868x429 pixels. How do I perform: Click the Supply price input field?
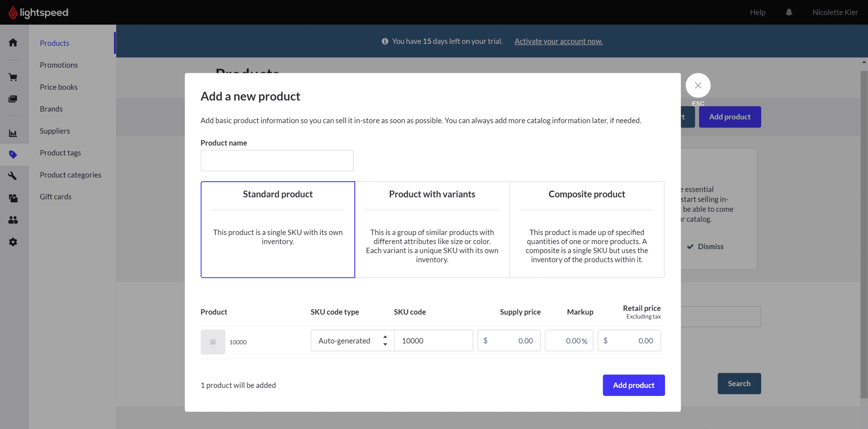tap(509, 340)
